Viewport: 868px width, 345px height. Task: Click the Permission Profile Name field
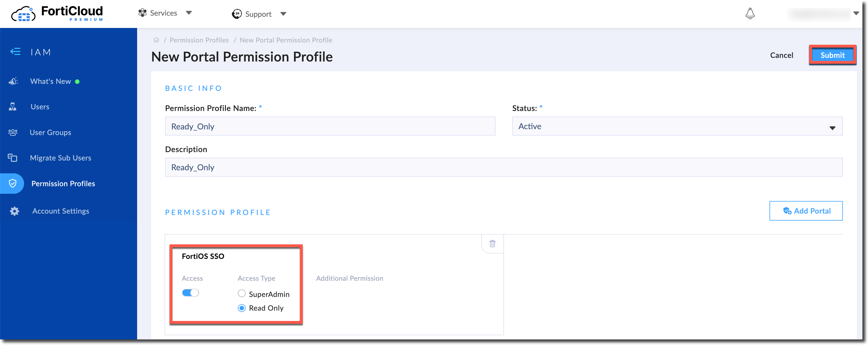(x=330, y=126)
